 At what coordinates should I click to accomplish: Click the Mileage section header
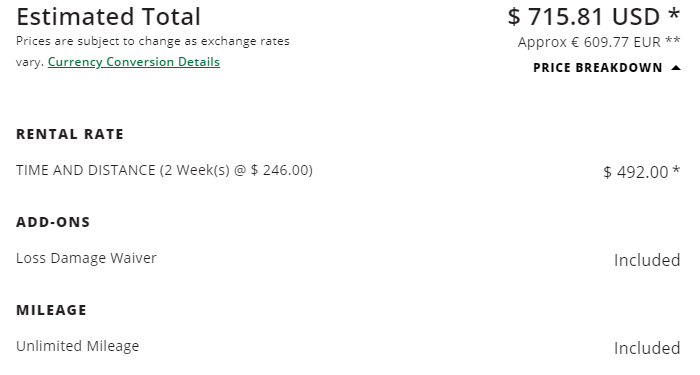(x=51, y=310)
